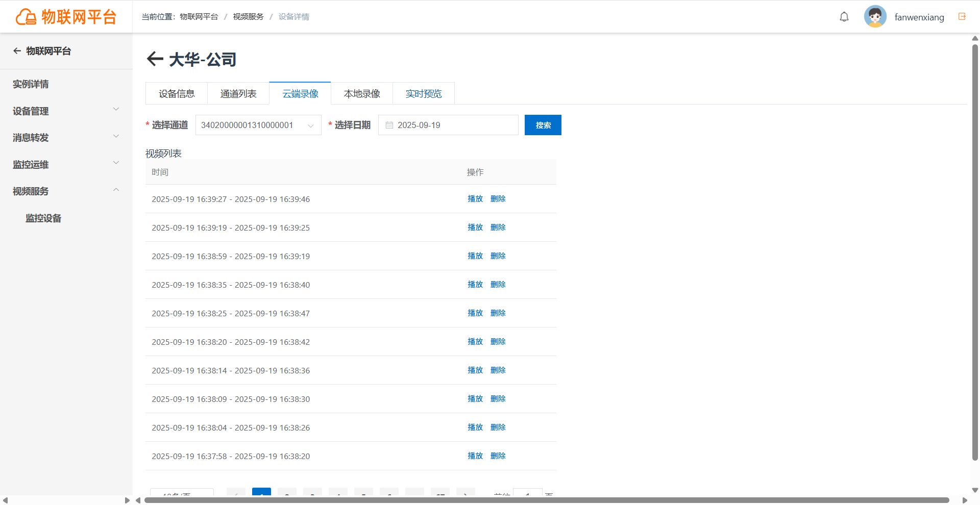980x505 pixels.
Task: Play the 16:39:19 - 16:39:25 recording
Action: coord(475,228)
